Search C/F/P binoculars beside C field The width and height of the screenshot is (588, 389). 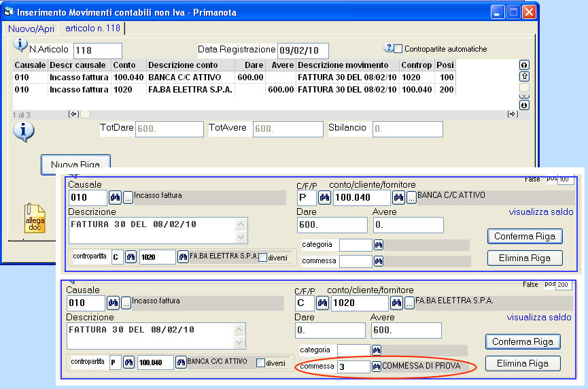(x=322, y=303)
